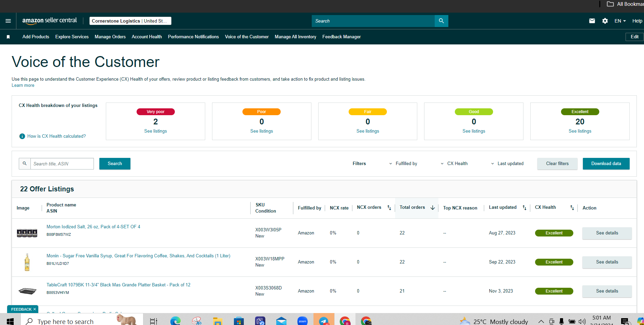This screenshot has width=644, height=325.
Task: See details for Morton Iodized Salt
Action: pos(607,233)
